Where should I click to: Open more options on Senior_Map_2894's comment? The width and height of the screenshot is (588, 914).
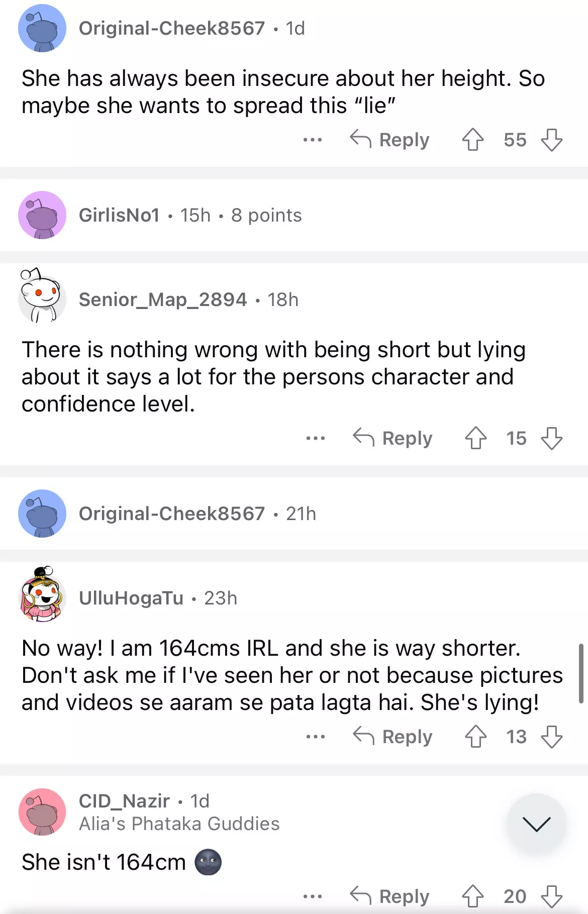tap(316, 438)
